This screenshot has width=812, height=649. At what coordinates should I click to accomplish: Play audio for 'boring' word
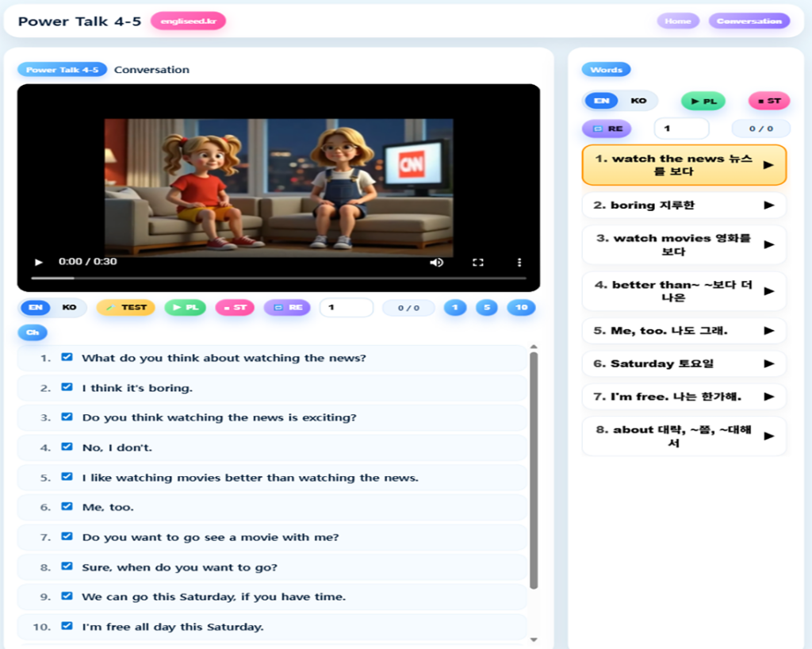pos(768,205)
